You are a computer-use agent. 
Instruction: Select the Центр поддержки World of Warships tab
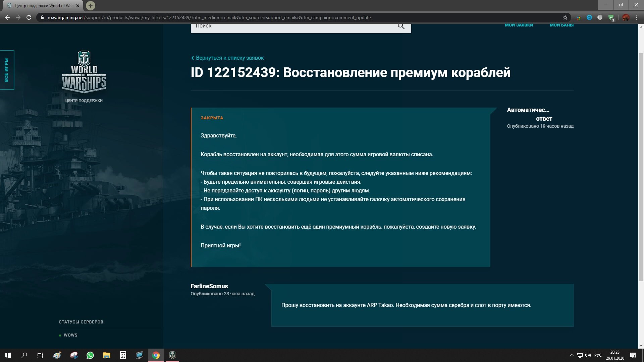(43, 6)
